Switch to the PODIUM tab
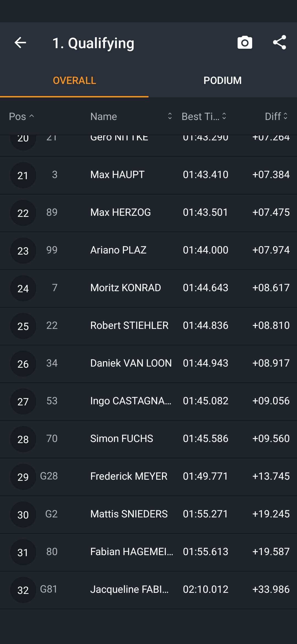 pos(222,81)
